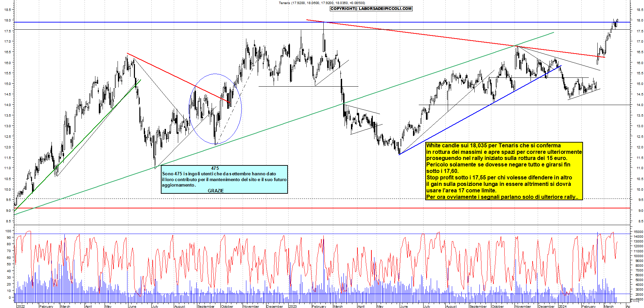644x308 pixels.
Task: Click the '2022' label on the time axis
Action: (21, 306)
